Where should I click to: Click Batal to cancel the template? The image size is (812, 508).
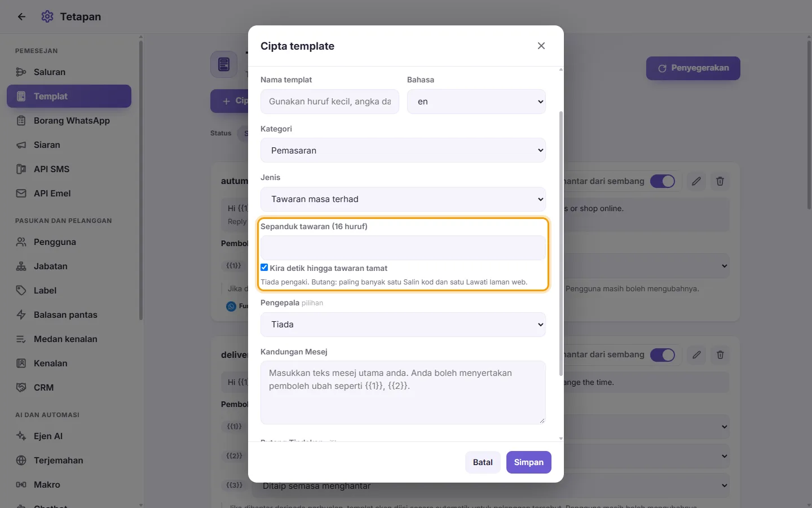point(483,462)
